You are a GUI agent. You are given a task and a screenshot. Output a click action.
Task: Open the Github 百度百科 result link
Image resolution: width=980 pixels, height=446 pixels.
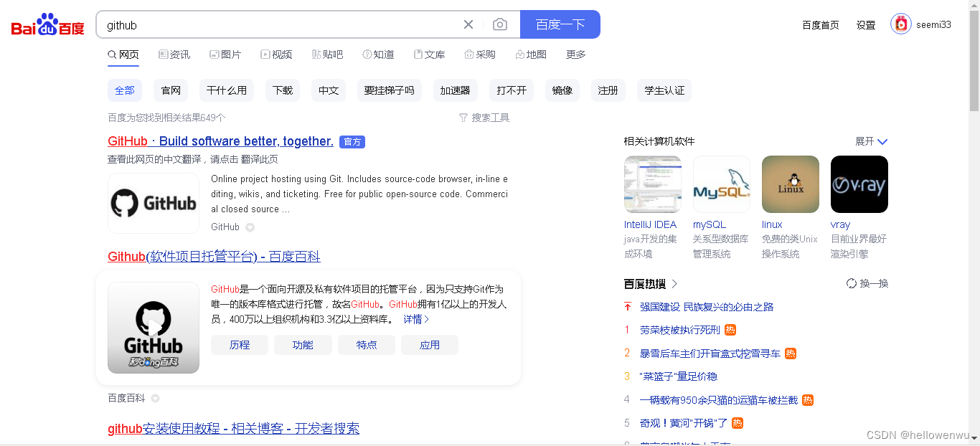pos(214,257)
